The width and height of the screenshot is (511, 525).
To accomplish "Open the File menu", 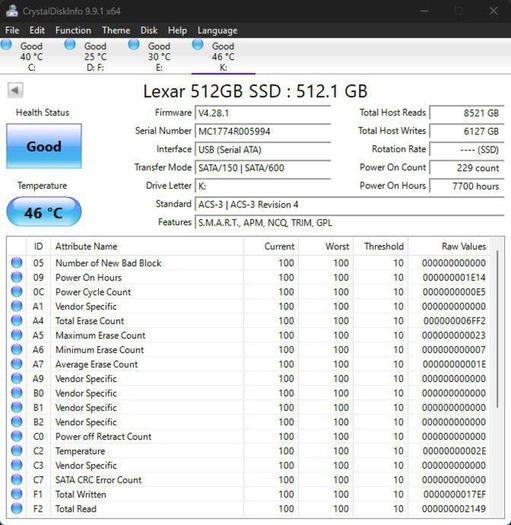I will [12, 30].
